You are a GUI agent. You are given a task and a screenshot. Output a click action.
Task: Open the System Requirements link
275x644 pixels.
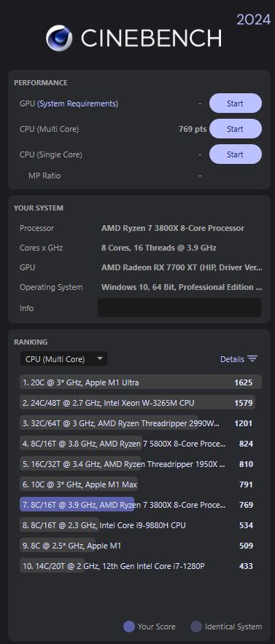click(x=78, y=103)
